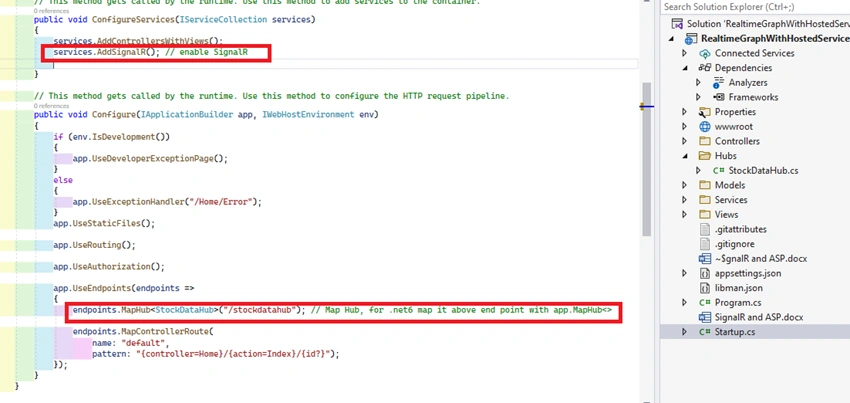Select Frameworks under Dependencies

click(754, 97)
